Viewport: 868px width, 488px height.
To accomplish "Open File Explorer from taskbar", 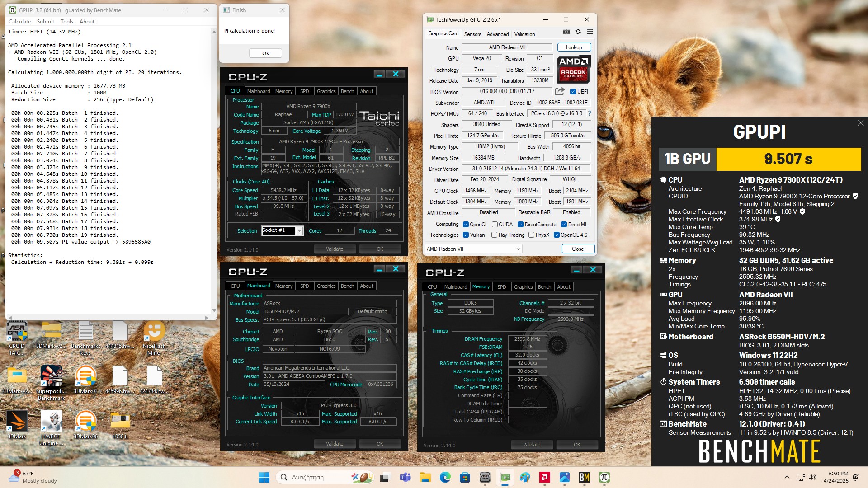I will pos(425,477).
